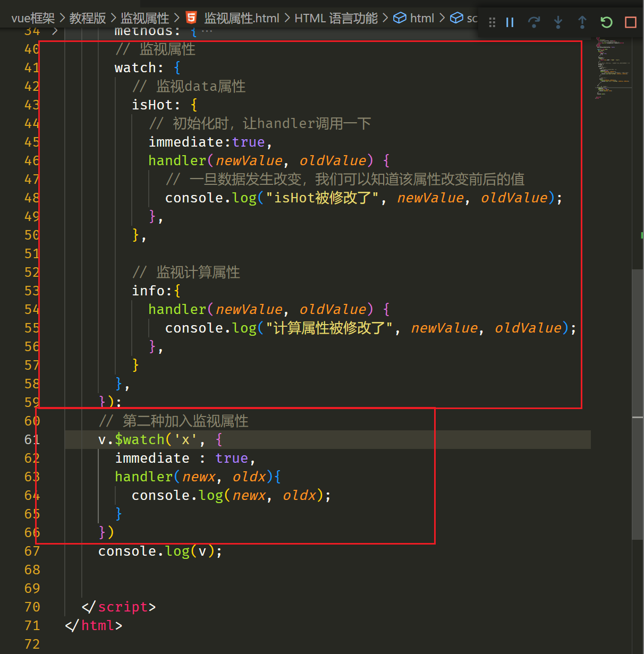Viewport: 644px width, 654px height.
Task: Click the Step Over debug icon
Action: point(534,22)
